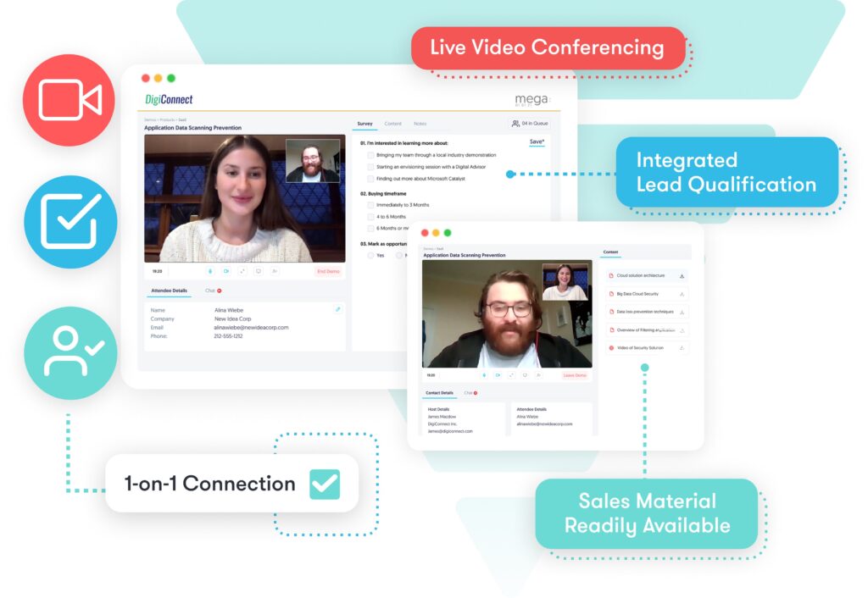This screenshot has width=868, height=598.
Task: Save the survey with the Save link
Action: [x=537, y=142]
